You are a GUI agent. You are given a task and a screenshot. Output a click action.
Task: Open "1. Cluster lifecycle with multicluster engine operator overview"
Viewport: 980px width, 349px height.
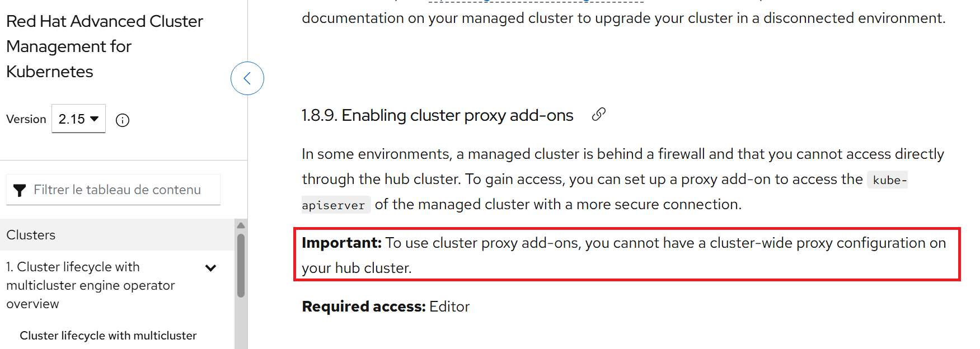90,285
